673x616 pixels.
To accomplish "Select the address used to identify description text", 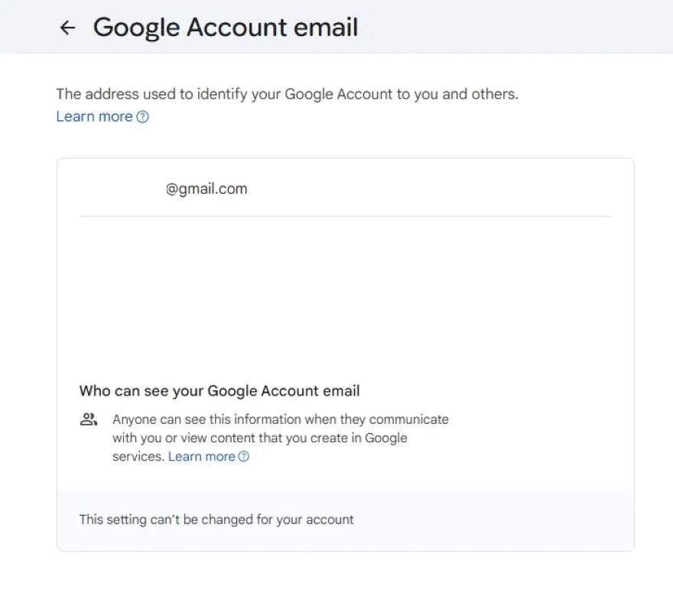I will coord(287,93).
